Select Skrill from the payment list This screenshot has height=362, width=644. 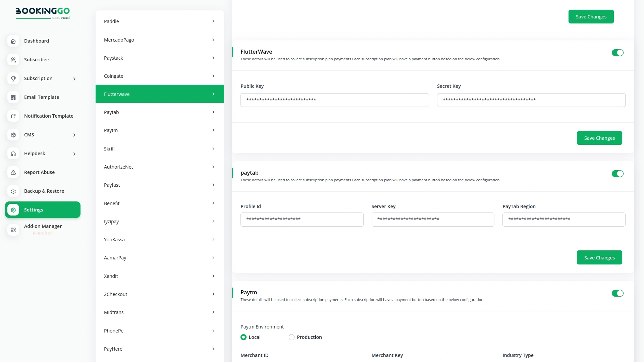[159, 148]
